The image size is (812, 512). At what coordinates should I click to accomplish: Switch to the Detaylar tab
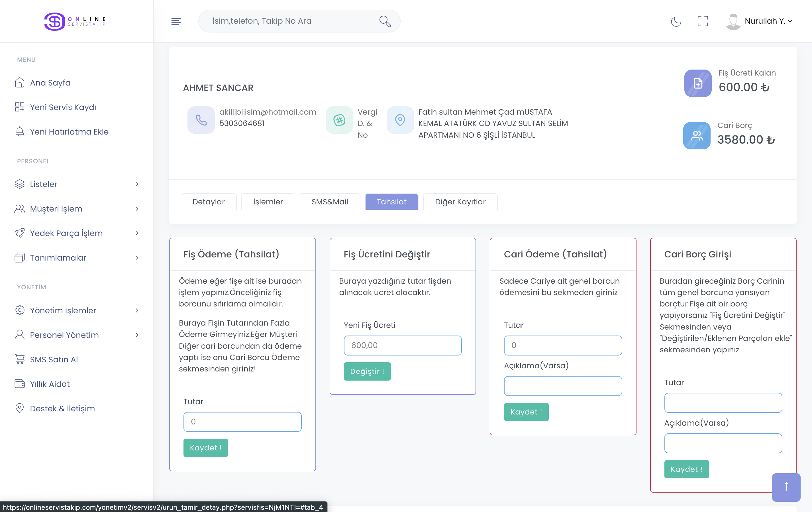click(208, 202)
